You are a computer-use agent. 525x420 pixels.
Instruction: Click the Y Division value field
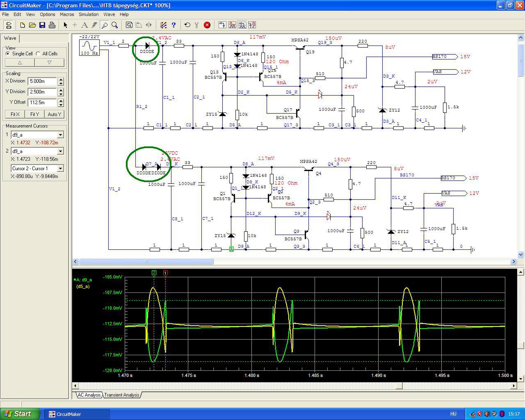42,92
